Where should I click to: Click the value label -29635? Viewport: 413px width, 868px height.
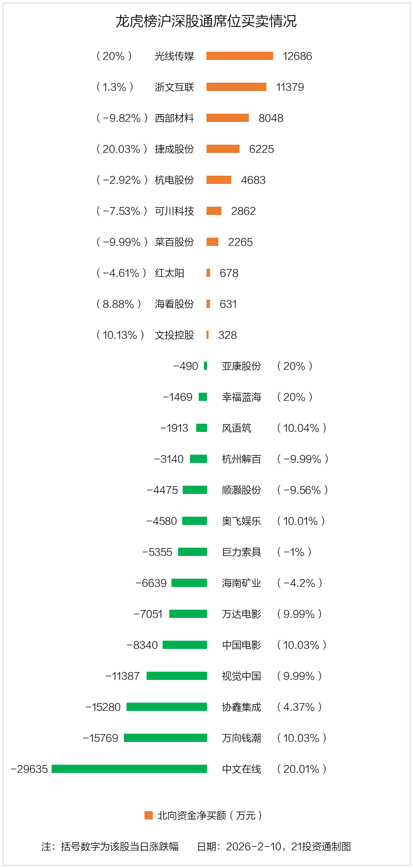[x=29, y=769]
